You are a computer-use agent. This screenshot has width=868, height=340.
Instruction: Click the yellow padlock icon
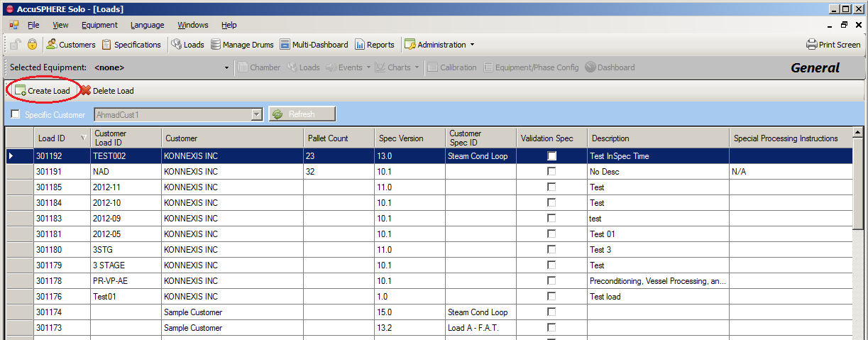pyautogui.click(x=32, y=45)
